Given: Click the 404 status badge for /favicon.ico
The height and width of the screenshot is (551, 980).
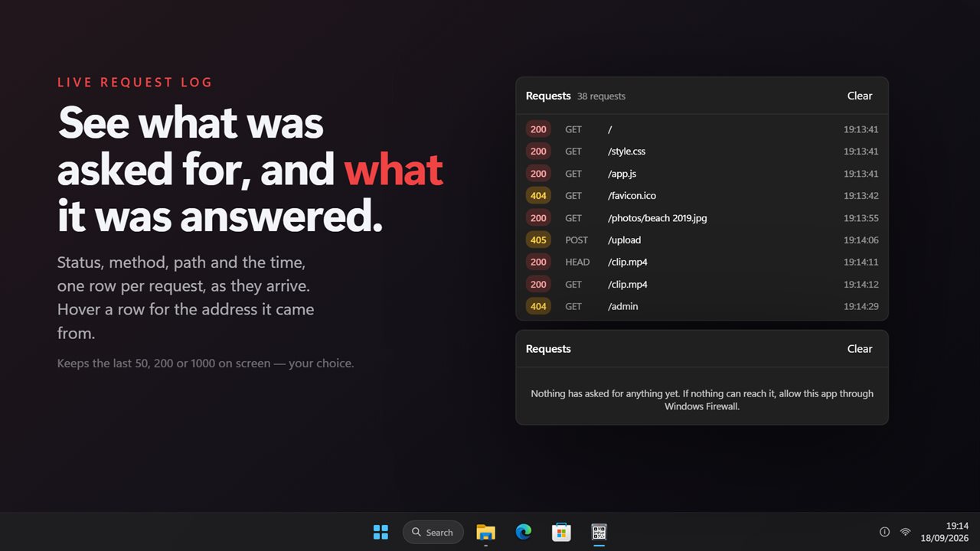Looking at the screenshot, I should [x=538, y=196].
